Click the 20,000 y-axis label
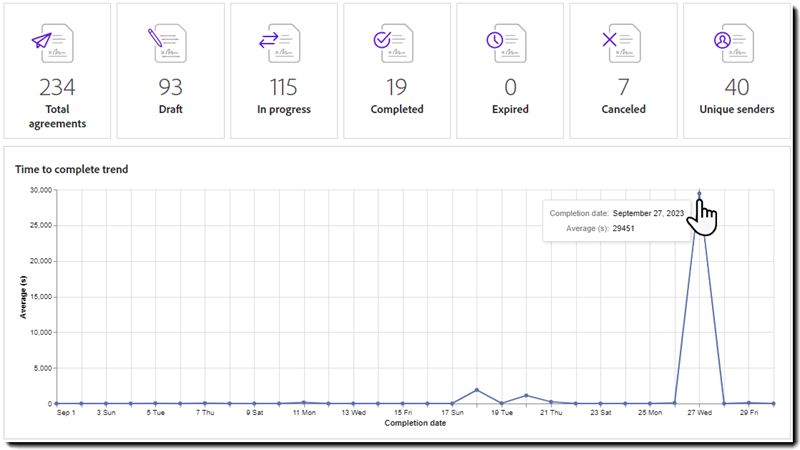The height and width of the screenshot is (450, 800). point(41,261)
